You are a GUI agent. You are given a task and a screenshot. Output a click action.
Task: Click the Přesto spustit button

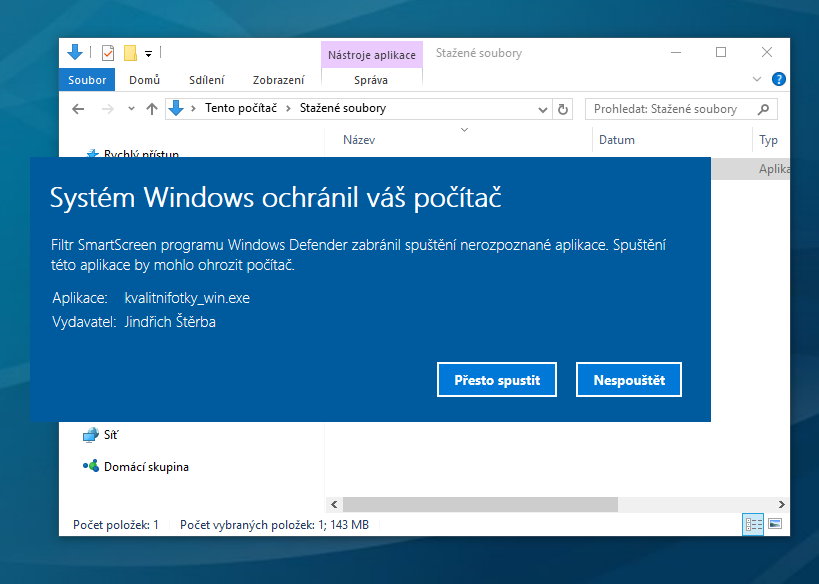pyautogui.click(x=497, y=380)
